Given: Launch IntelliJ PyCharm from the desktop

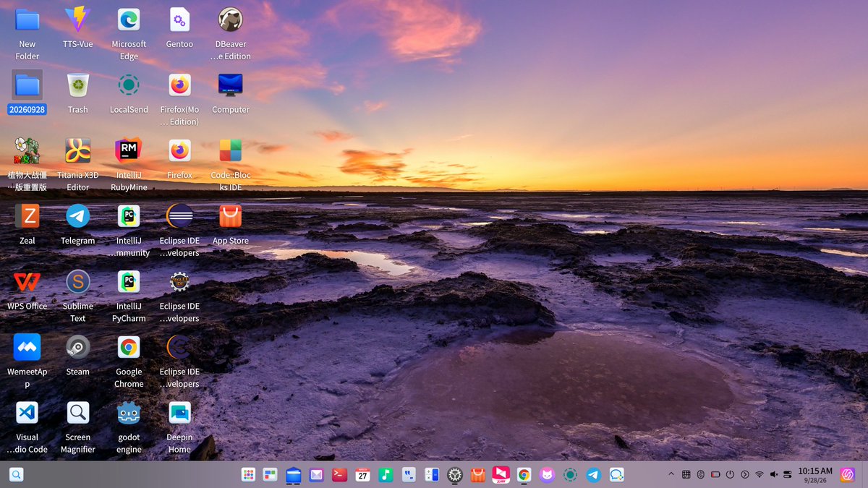Looking at the screenshot, I should coord(129,281).
